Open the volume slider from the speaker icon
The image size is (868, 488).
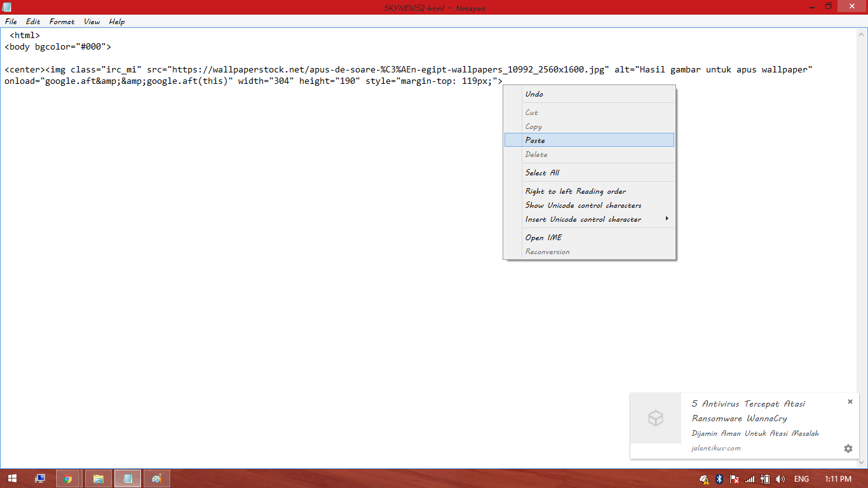coord(779,478)
